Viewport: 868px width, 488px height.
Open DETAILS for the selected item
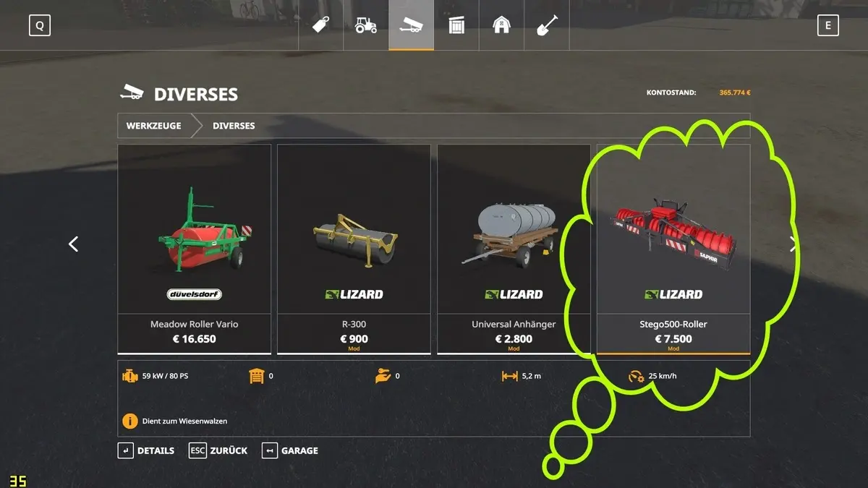click(x=146, y=450)
